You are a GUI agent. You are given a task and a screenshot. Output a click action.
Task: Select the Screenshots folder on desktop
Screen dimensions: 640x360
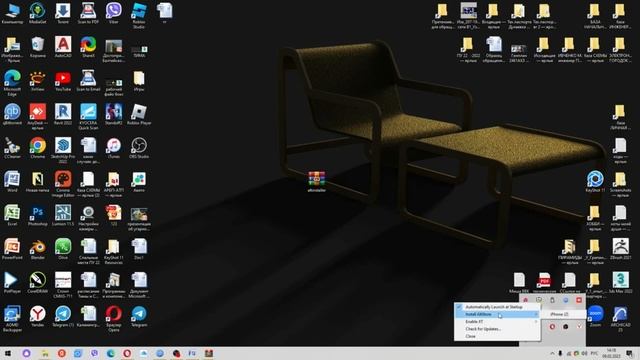[x=620, y=184]
